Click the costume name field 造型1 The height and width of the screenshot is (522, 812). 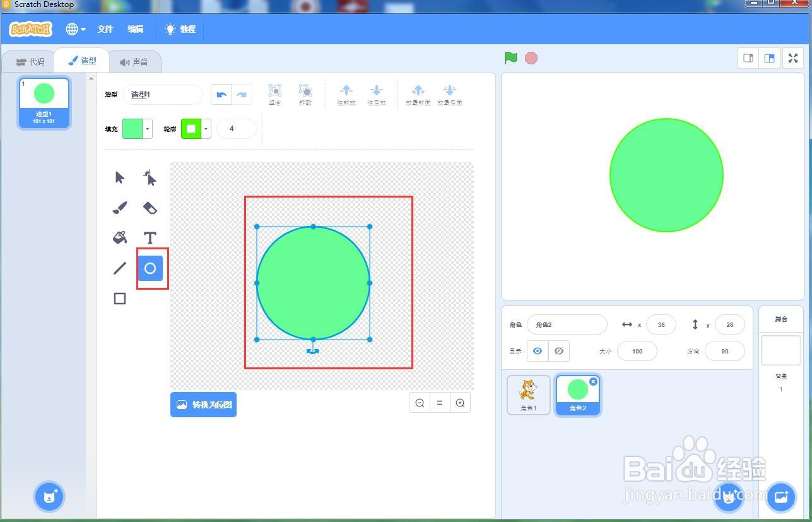click(x=163, y=95)
